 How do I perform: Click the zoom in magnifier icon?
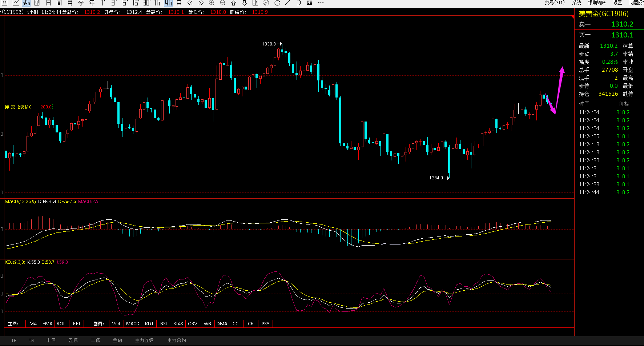pos(212,3)
